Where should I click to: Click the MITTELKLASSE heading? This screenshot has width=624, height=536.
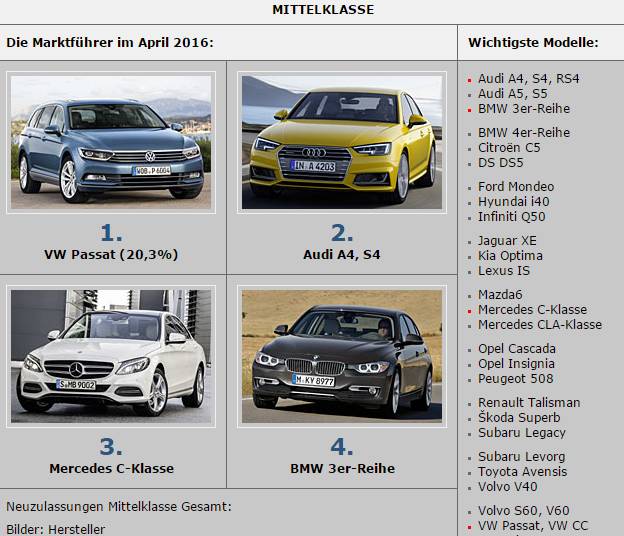(323, 10)
